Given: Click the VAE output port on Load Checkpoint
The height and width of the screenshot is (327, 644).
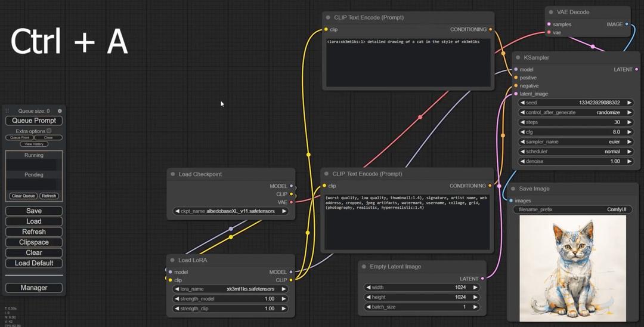Looking at the screenshot, I should click(x=292, y=202).
